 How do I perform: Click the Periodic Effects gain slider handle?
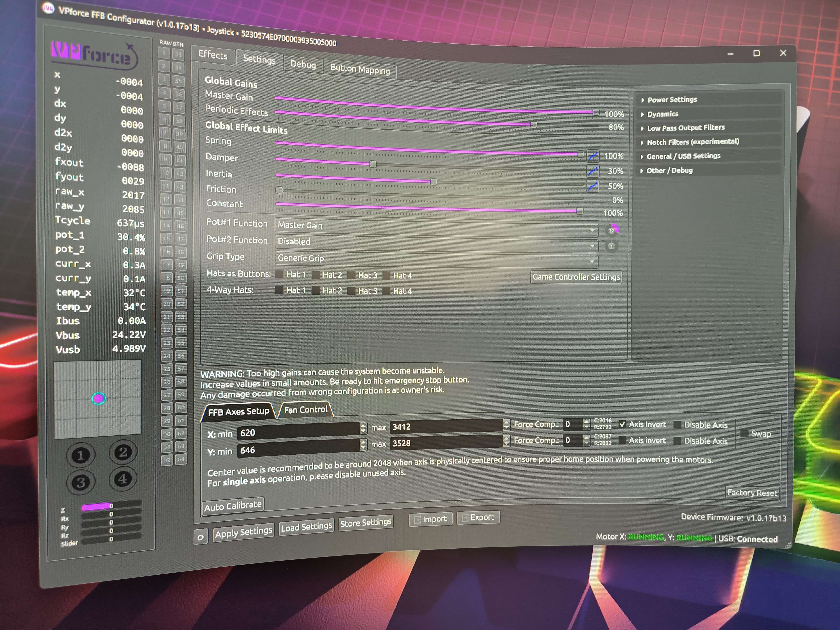click(534, 124)
